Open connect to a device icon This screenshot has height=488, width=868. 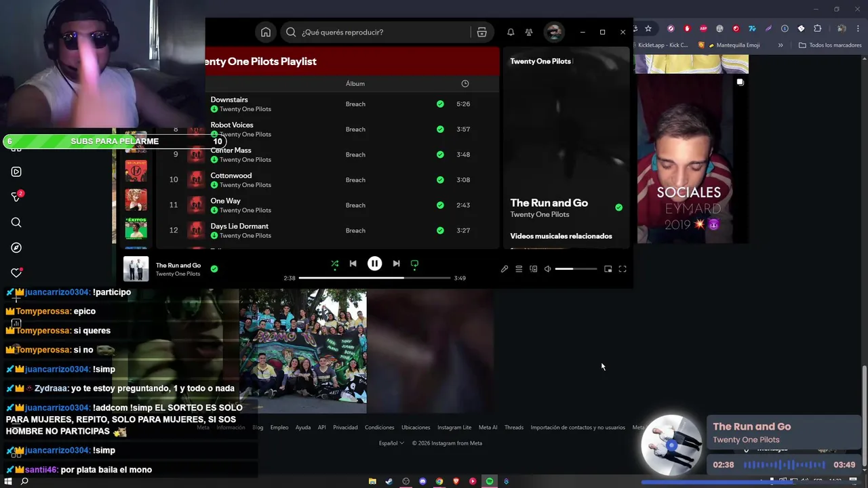[x=534, y=269]
